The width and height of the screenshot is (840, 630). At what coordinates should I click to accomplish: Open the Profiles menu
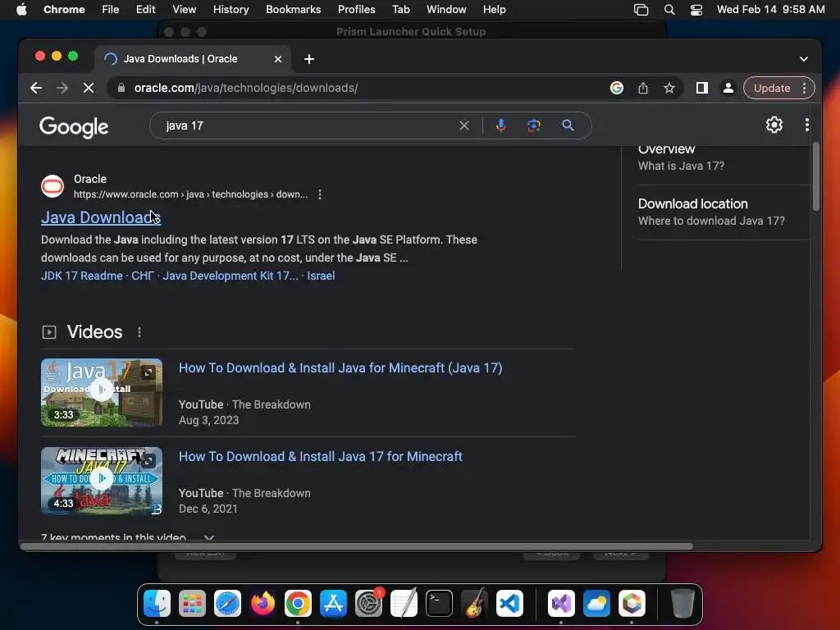point(356,10)
